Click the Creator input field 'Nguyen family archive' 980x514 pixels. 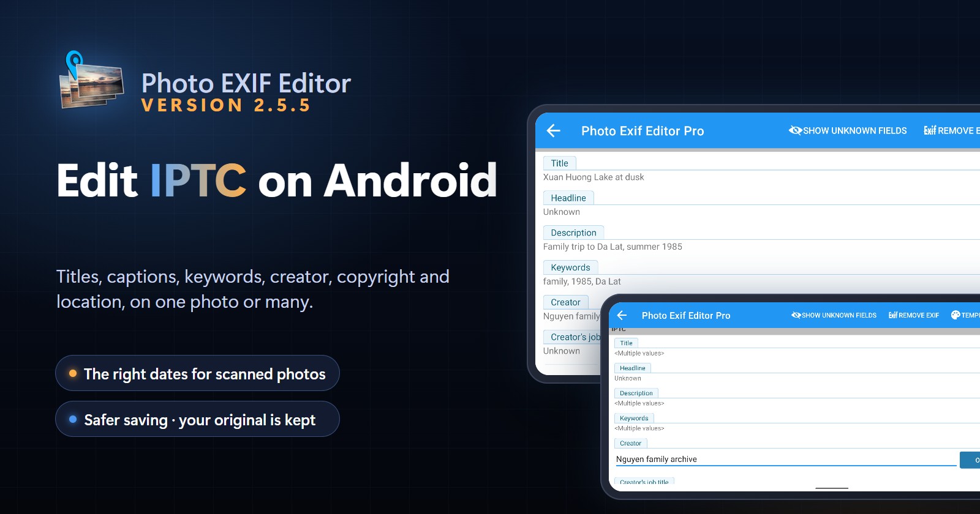point(786,460)
